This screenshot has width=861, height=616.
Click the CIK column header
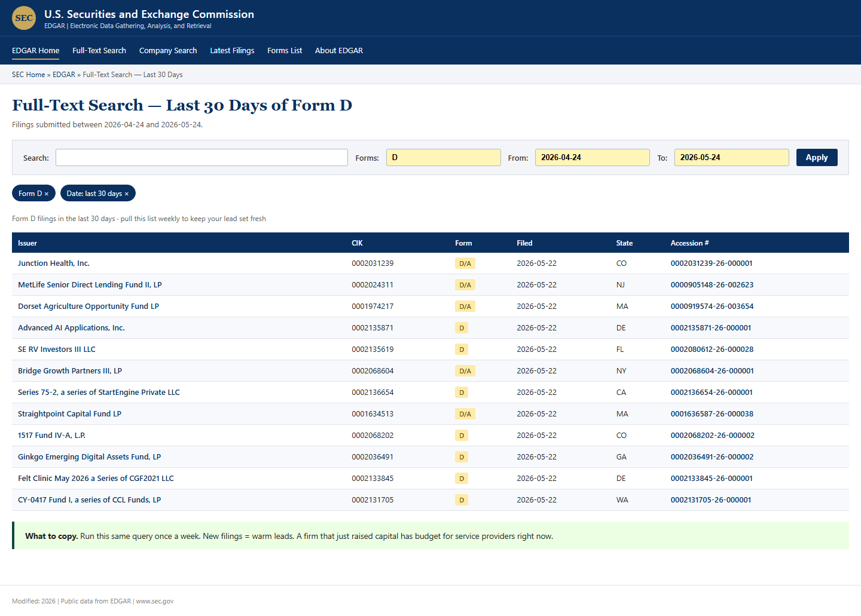[x=357, y=243]
